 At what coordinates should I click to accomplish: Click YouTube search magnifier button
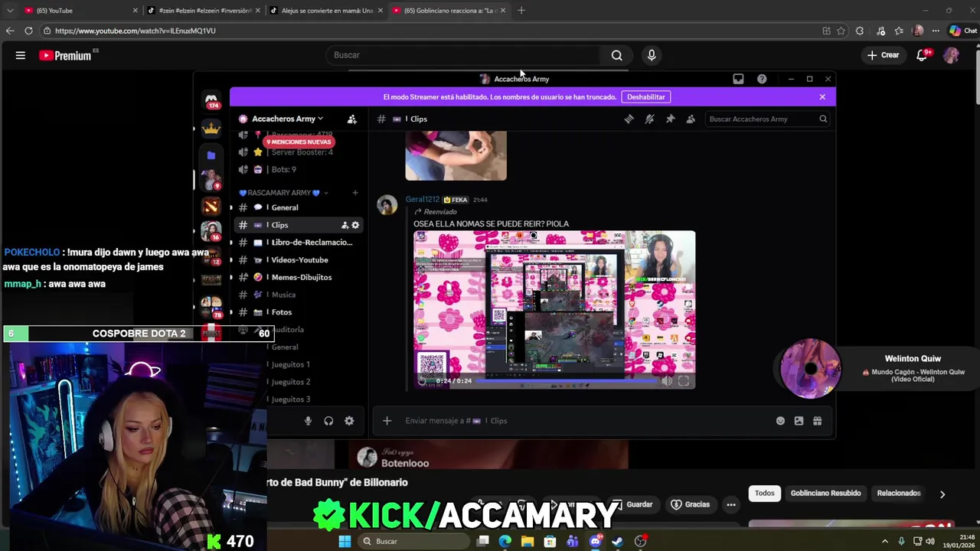coord(617,55)
